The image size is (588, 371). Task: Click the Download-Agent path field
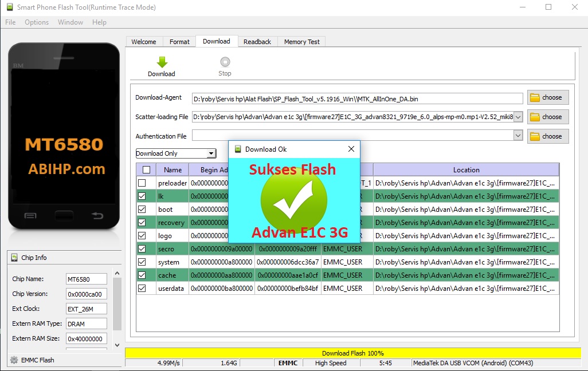[x=358, y=99]
